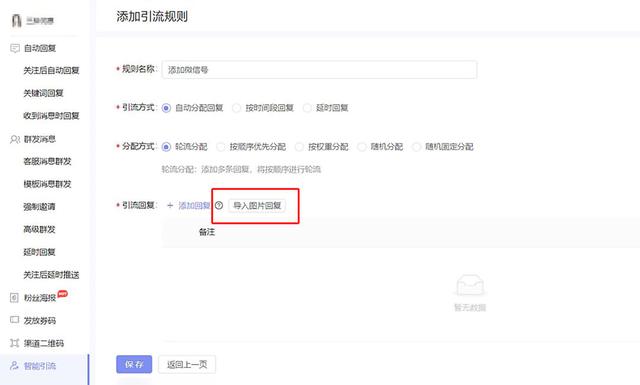The image size is (640, 385).
Task: Click the 返回上一页 button
Action: [187, 364]
